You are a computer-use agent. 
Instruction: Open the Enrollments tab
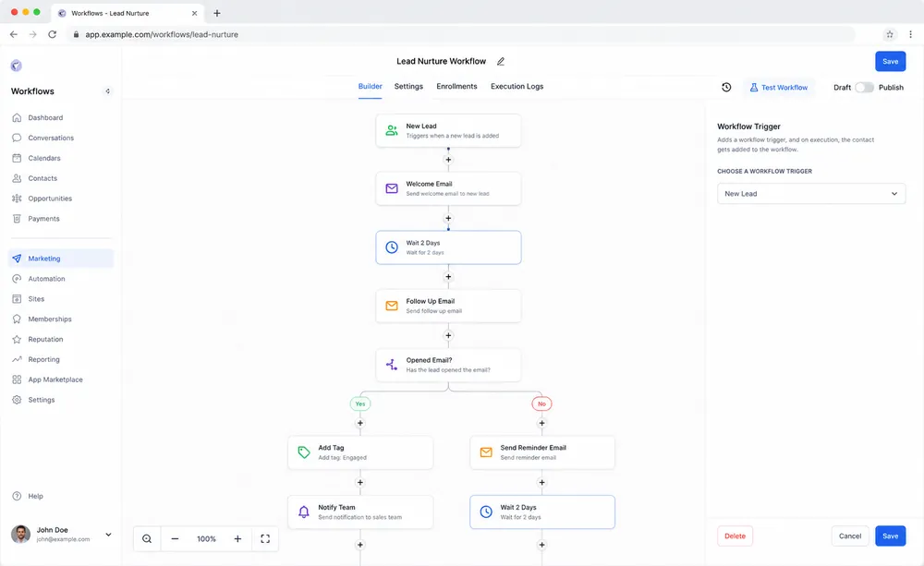[x=456, y=86]
